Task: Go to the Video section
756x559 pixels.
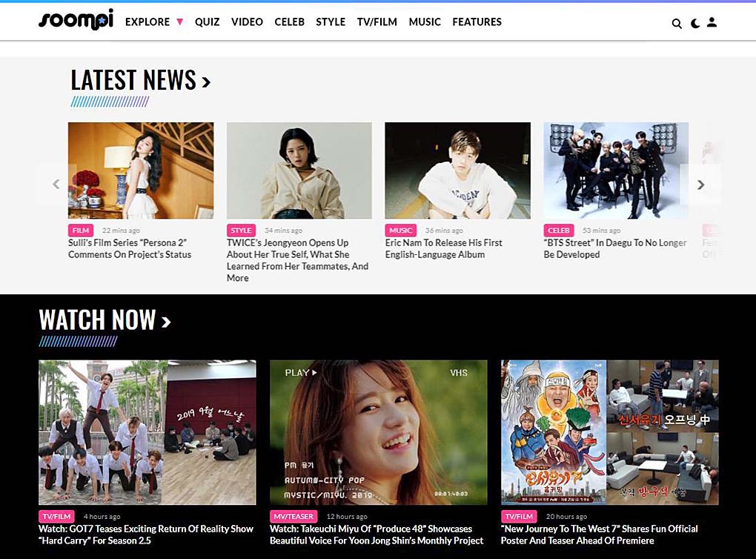Action: point(247,21)
